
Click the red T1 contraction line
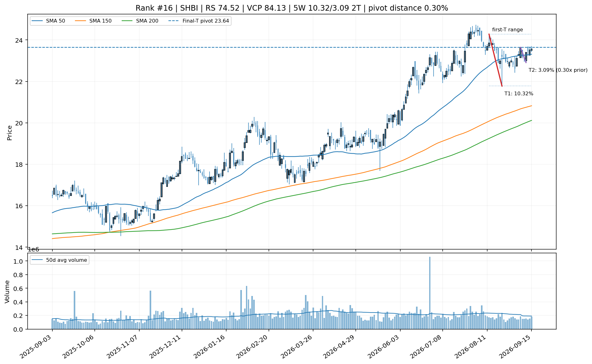[x=495, y=60]
